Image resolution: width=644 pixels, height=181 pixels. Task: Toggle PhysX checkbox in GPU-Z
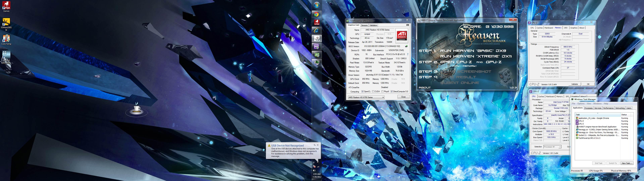coord(383,92)
